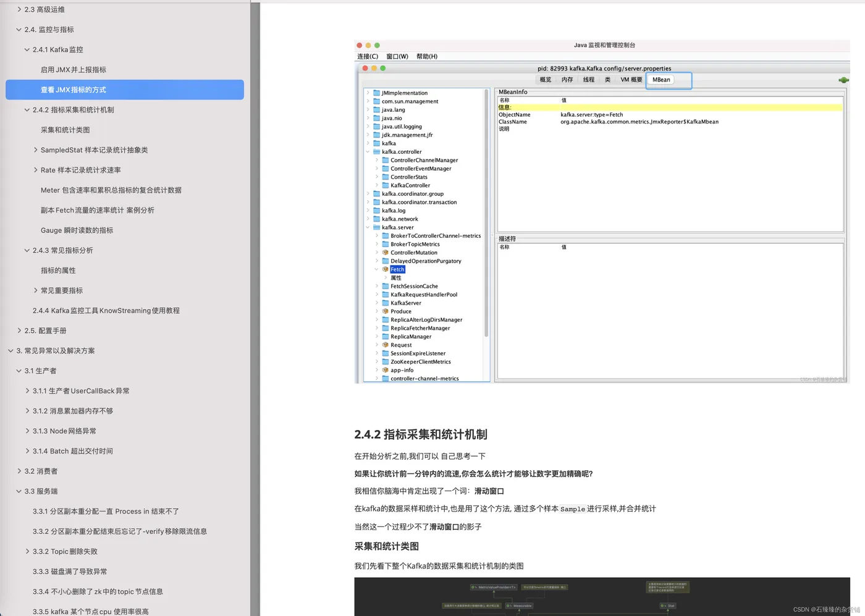Collapse 3. 常见异常以及解决方案 section
The image size is (865, 616).
point(11,351)
